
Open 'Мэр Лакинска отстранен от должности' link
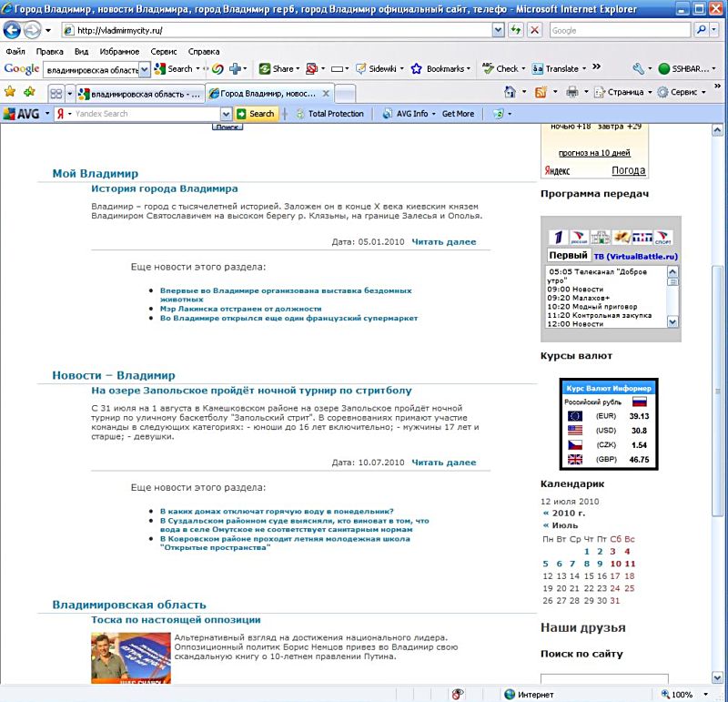(x=240, y=309)
